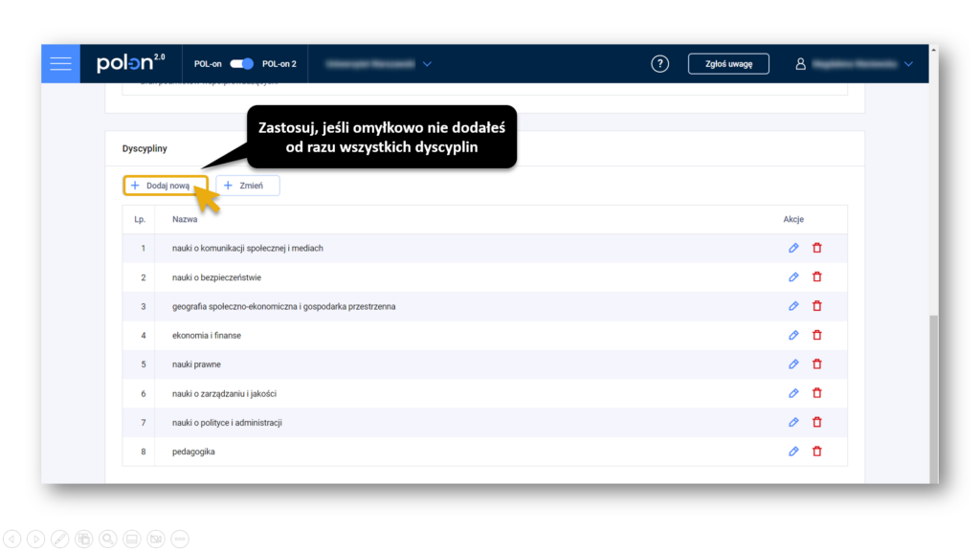Click the Zgłoś uwagę button
The image size is (980, 551).
728,64
